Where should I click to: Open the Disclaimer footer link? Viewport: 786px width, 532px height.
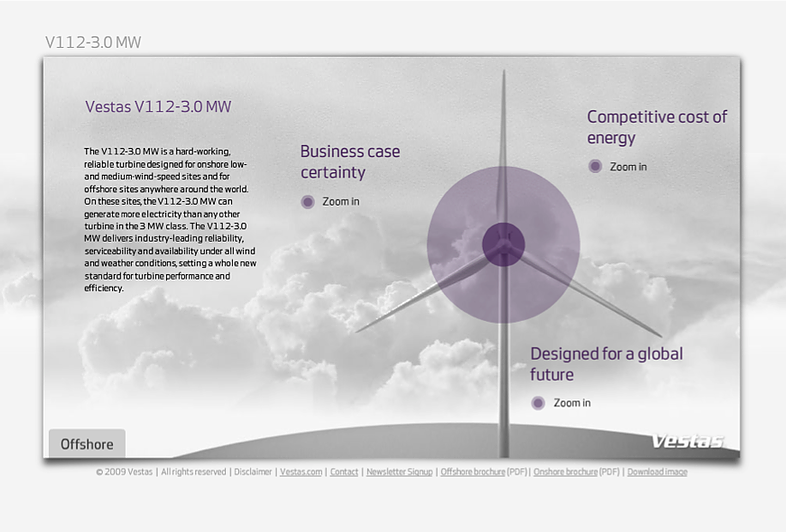point(253,472)
